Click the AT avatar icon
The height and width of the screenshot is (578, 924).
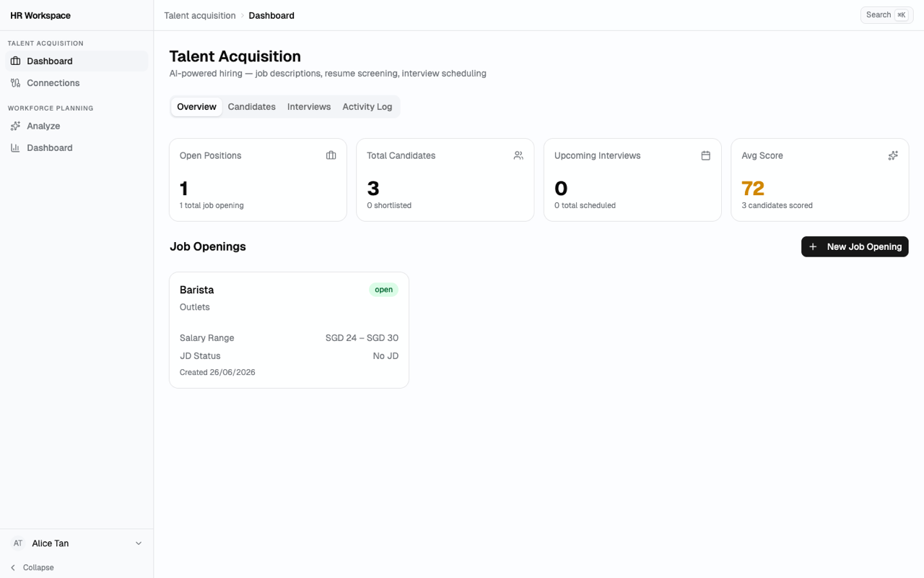pyautogui.click(x=18, y=543)
